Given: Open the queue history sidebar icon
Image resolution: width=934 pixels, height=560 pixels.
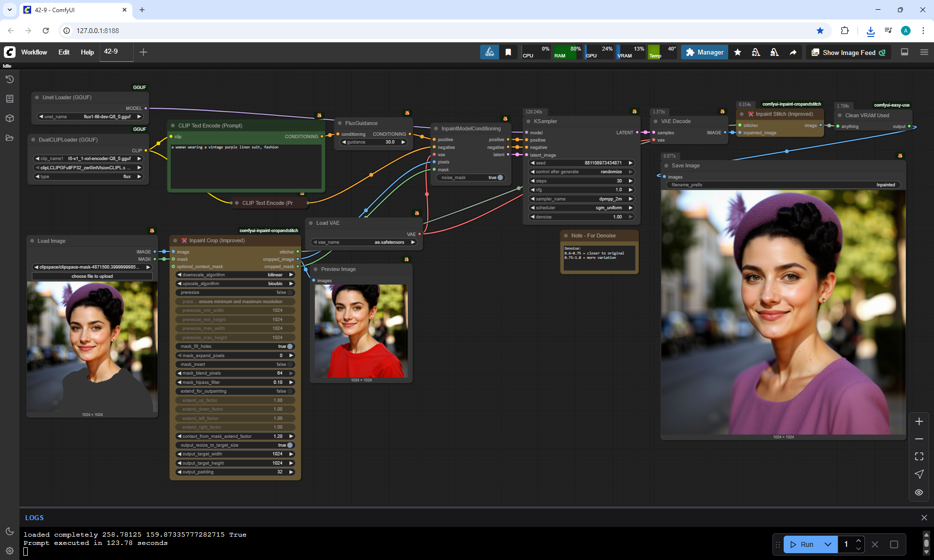Looking at the screenshot, I should pos(9,79).
